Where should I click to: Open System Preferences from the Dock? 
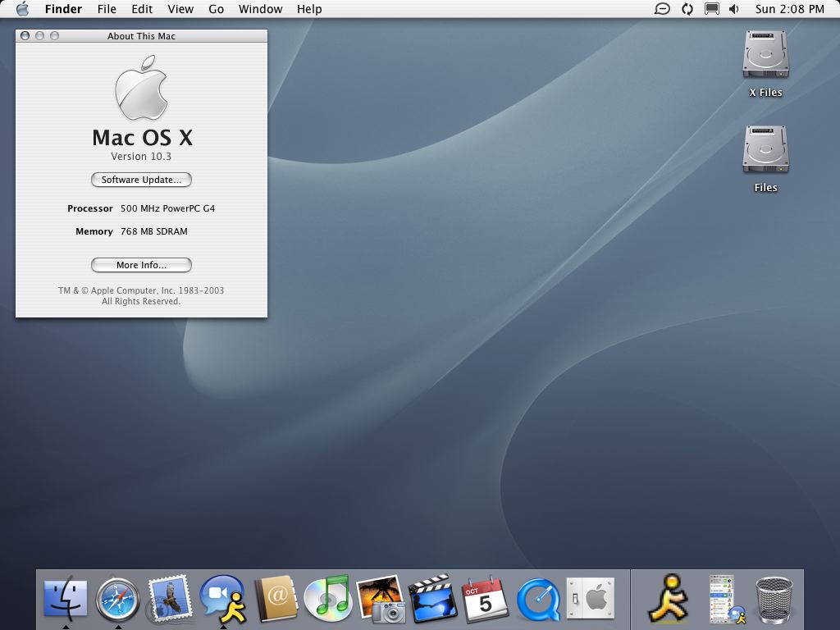590,598
